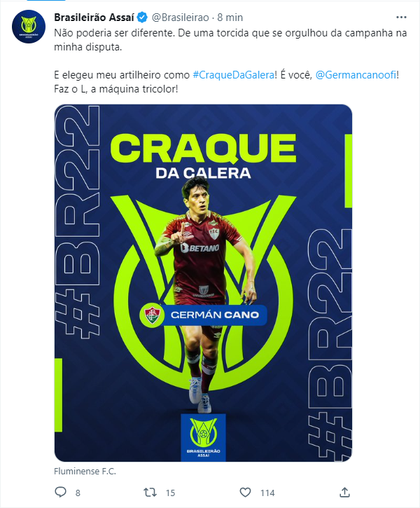Open the share upload icon
The height and width of the screenshot is (508, 420).
point(344,492)
